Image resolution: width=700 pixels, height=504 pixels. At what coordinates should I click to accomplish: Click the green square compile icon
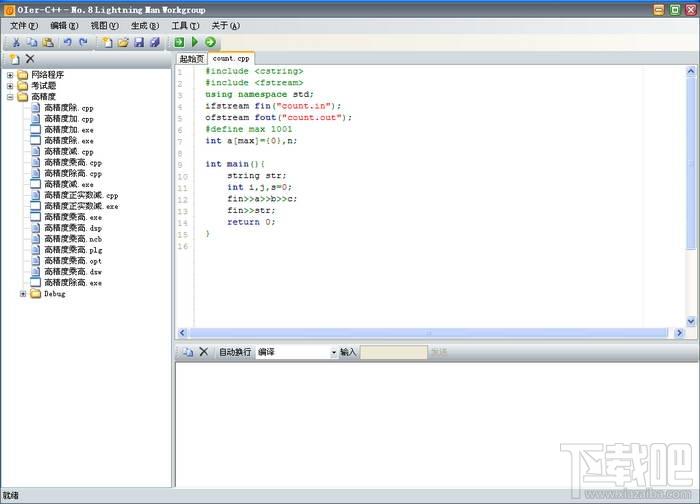click(179, 42)
